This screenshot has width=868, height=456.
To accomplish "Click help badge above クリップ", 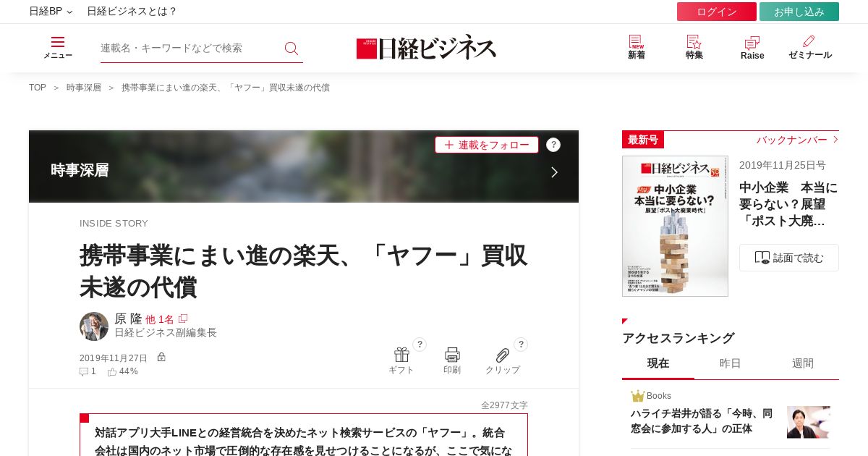I will (x=521, y=345).
